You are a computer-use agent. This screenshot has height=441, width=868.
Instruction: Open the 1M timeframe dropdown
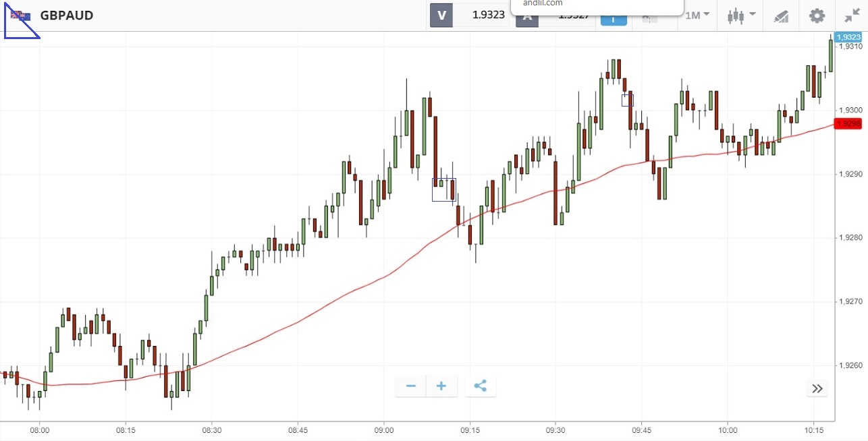pos(697,15)
